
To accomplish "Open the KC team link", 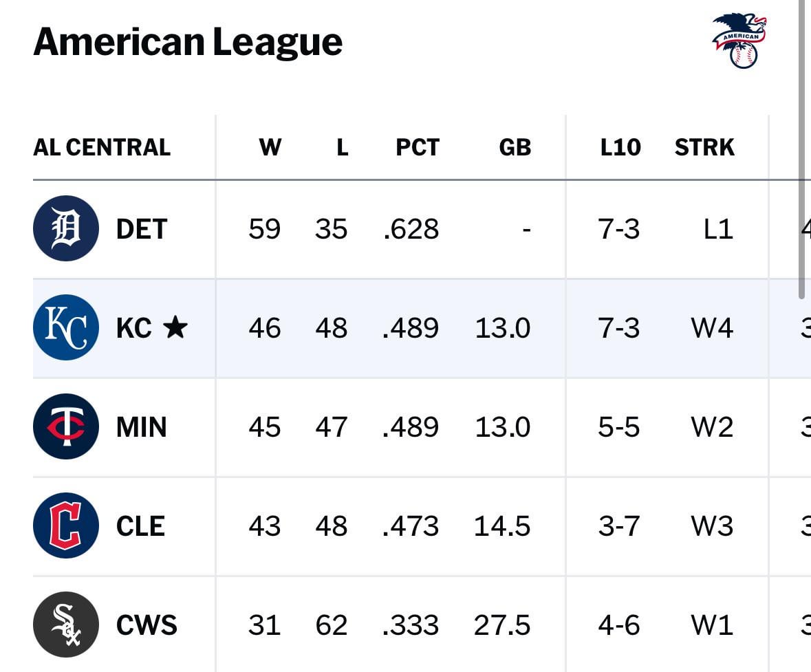I will click(x=133, y=328).
